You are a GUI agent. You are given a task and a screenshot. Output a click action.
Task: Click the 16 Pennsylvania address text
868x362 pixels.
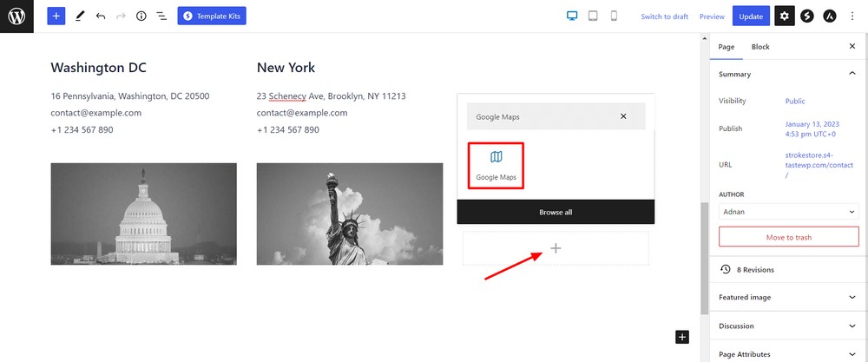[x=130, y=96]
